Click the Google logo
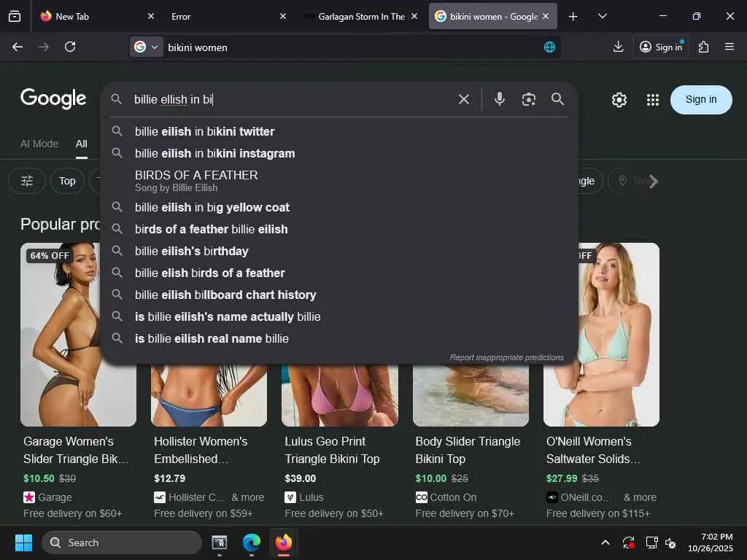Viewport: 747px width, 560px height. (x=53, y=98)
